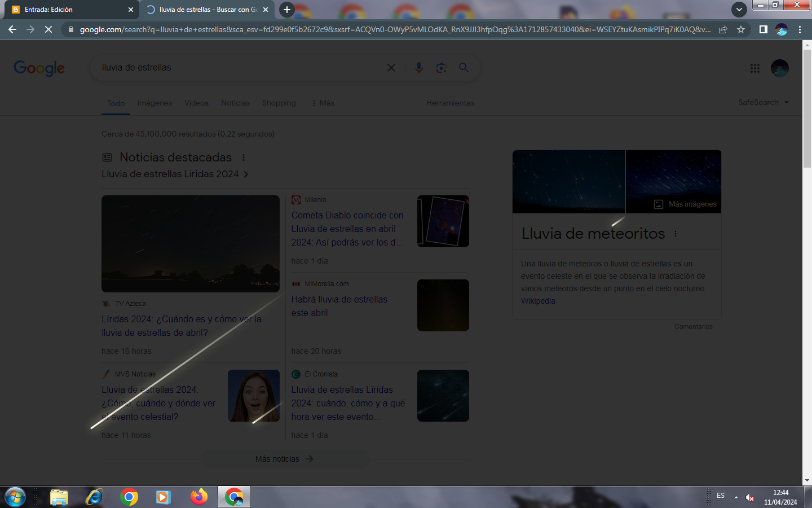
Task: Expand the Más search options
Action: (x=323, y=103)
